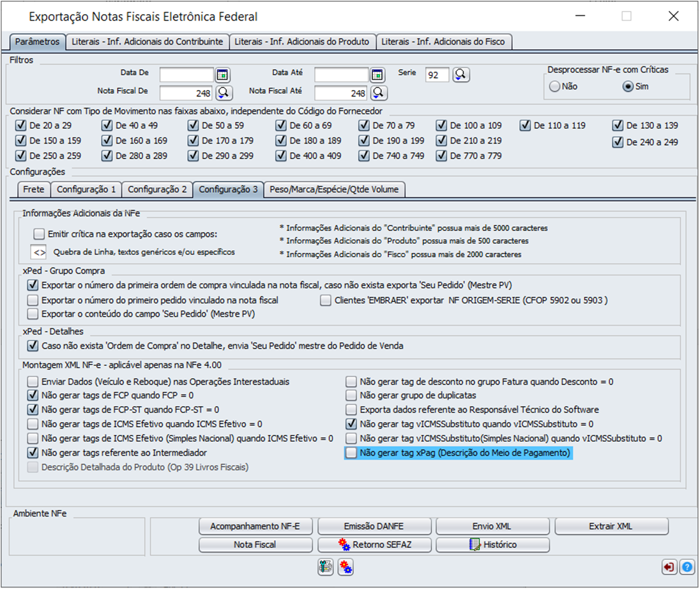Select the Configuração 1 tab

[x=86, y=189]
